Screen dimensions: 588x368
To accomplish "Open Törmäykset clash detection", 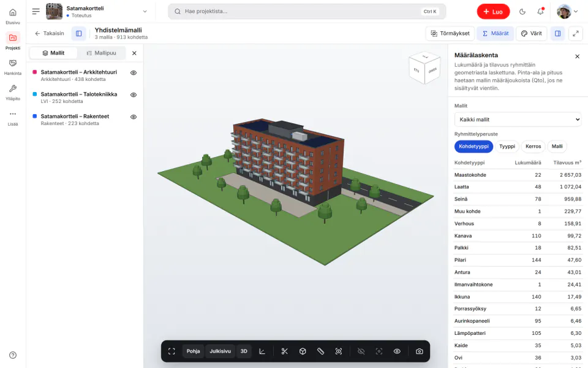I will [450, 33].
